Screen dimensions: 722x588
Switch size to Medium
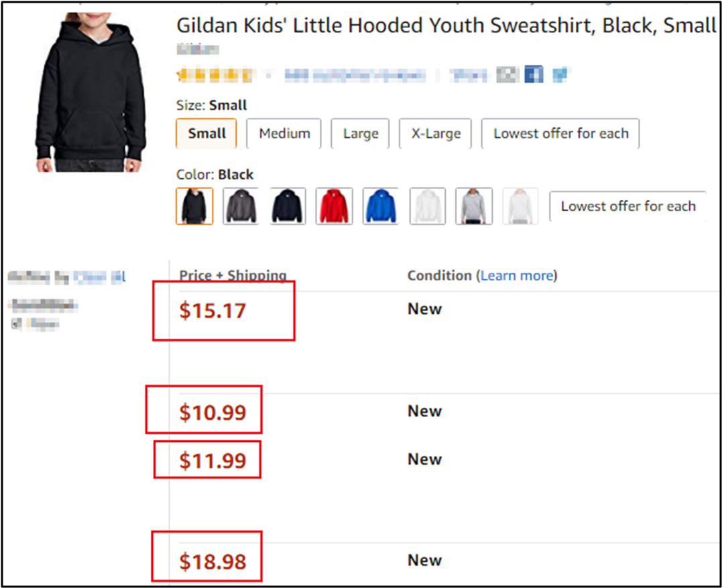coord(284,133)
